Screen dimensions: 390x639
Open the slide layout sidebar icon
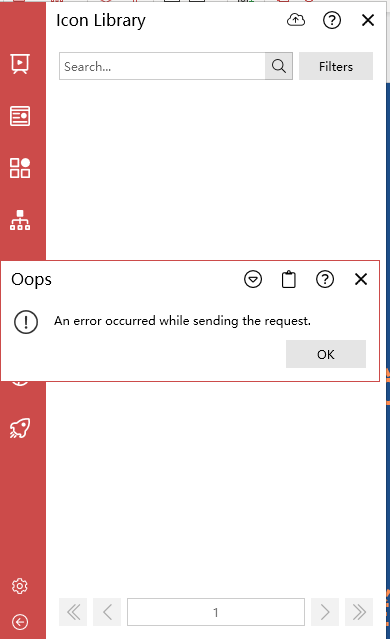(20, 116)
